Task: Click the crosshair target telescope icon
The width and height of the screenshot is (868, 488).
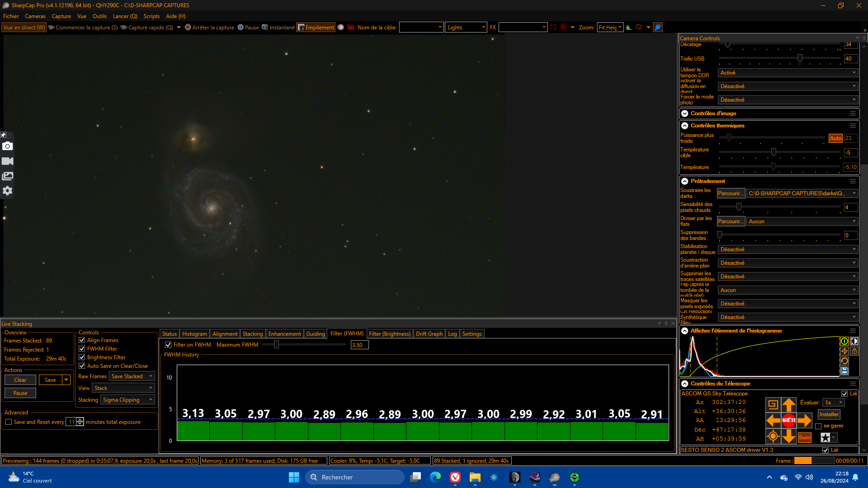Action: 773,436
